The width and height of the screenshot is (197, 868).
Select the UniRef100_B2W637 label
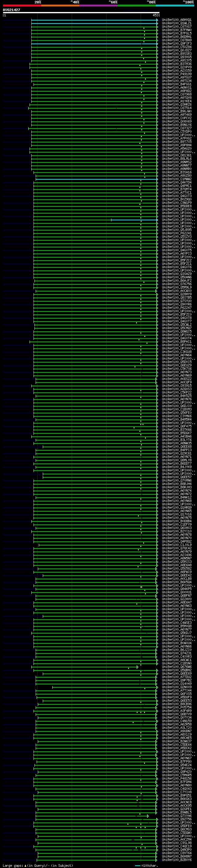click(x=176, y=741)
